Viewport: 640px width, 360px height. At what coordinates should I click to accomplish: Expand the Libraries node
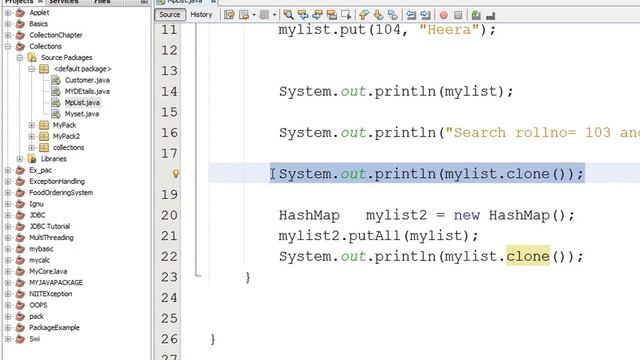point(20,159)
